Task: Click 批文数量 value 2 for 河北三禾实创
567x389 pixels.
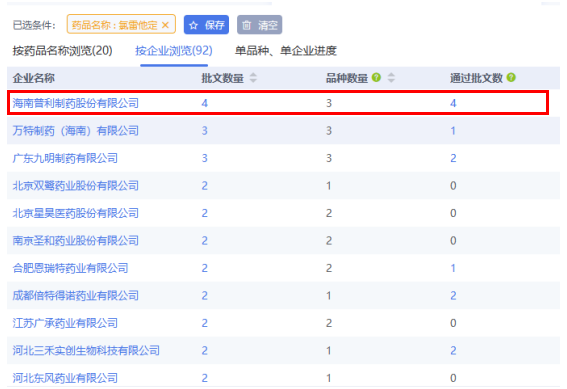Action: pos(205,351)
